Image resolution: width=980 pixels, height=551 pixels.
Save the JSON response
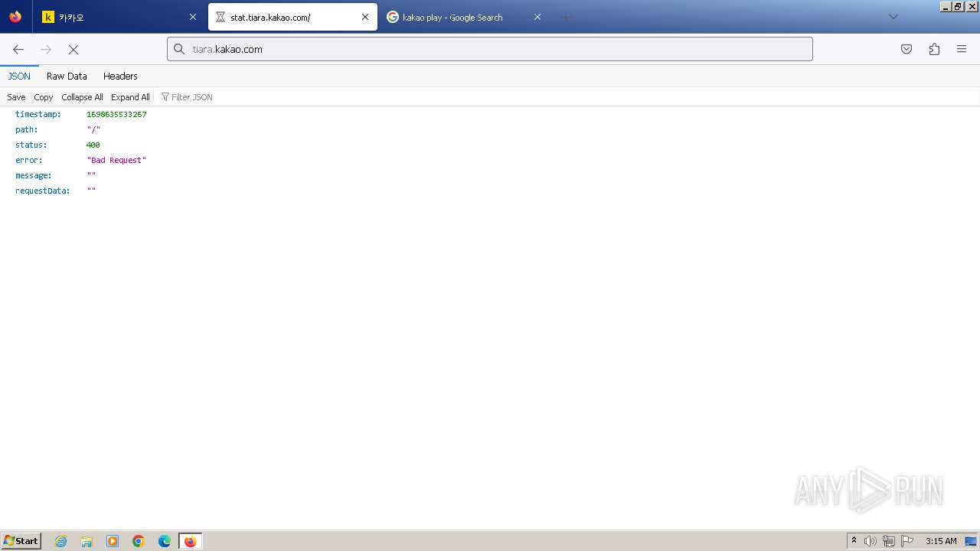(x=16, y=97)
